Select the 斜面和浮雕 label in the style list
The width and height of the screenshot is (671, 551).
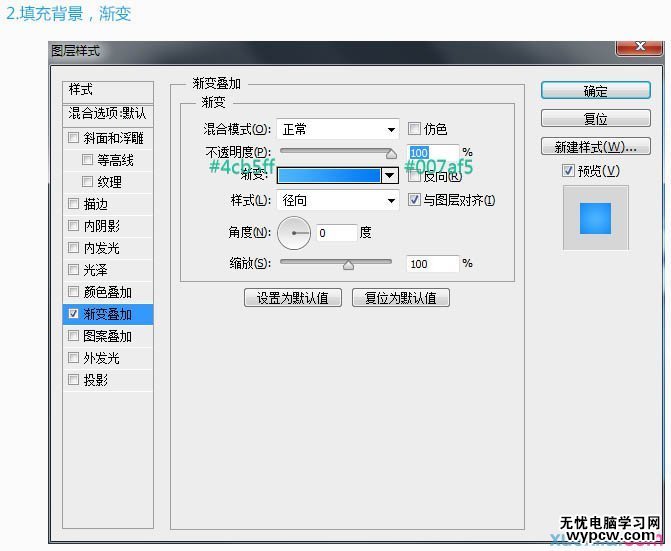click(113, 138)
